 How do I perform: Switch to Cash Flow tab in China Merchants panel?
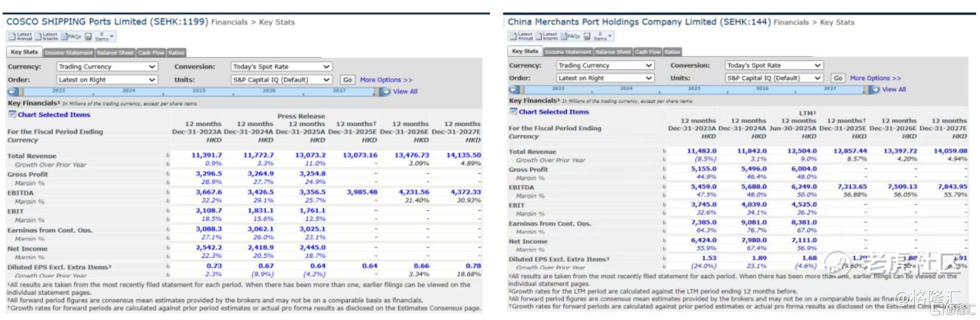point(648,52)
